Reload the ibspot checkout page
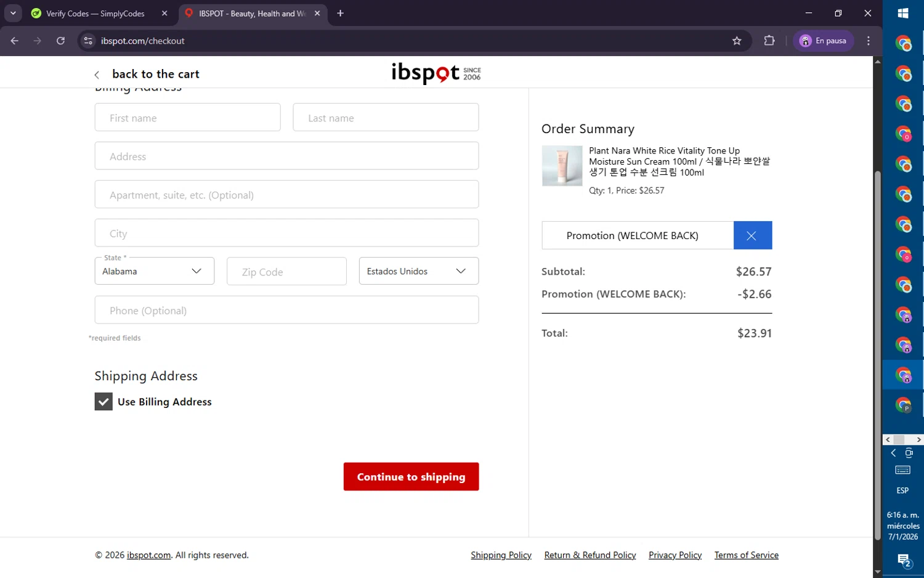The width and height of the screenshot is (924, 578). pyautogui.click(x=60, y=41)
